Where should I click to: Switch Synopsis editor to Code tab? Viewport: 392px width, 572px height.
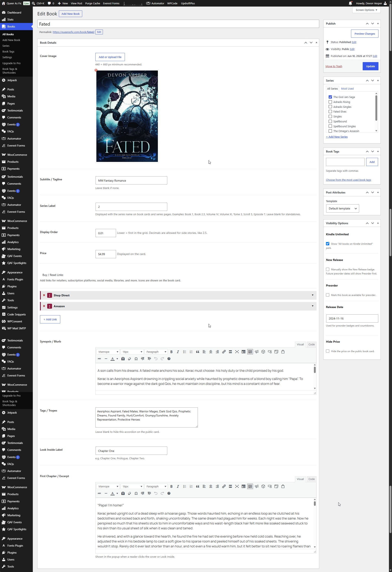(x=311, y=344)
